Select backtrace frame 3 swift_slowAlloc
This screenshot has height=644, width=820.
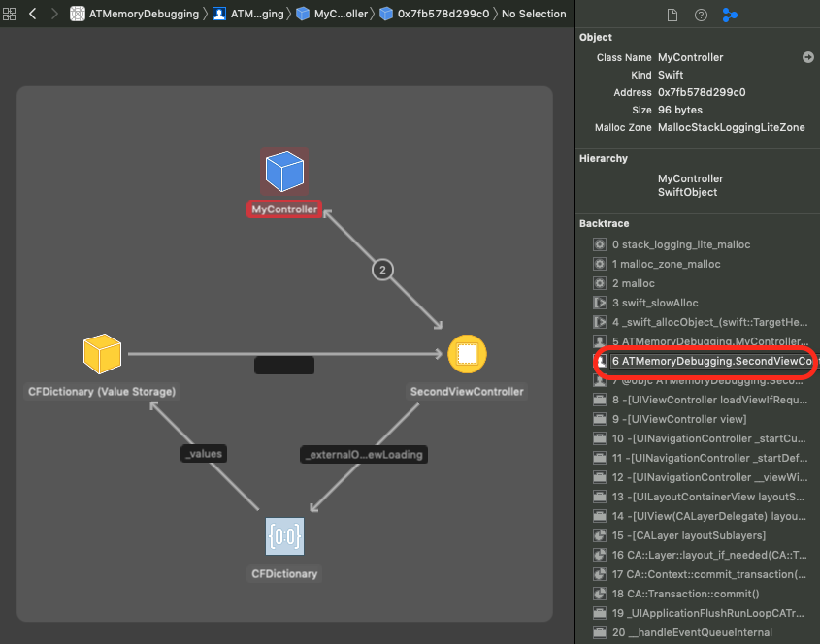click(661, 303)
